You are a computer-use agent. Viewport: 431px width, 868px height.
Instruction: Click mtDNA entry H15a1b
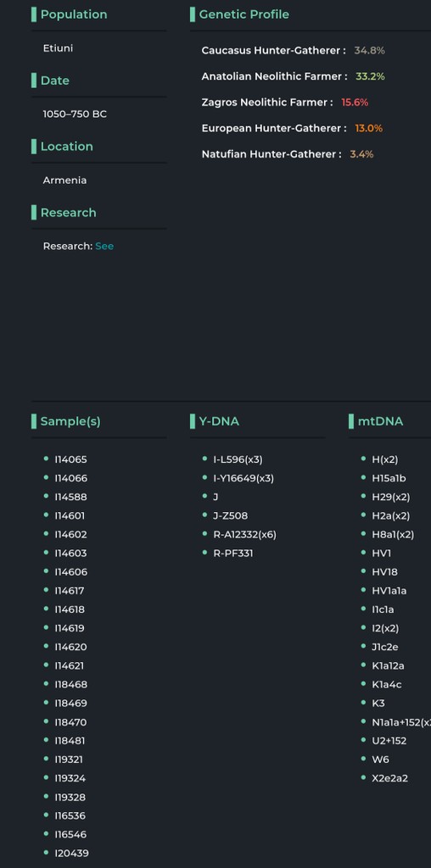point(389,478)
